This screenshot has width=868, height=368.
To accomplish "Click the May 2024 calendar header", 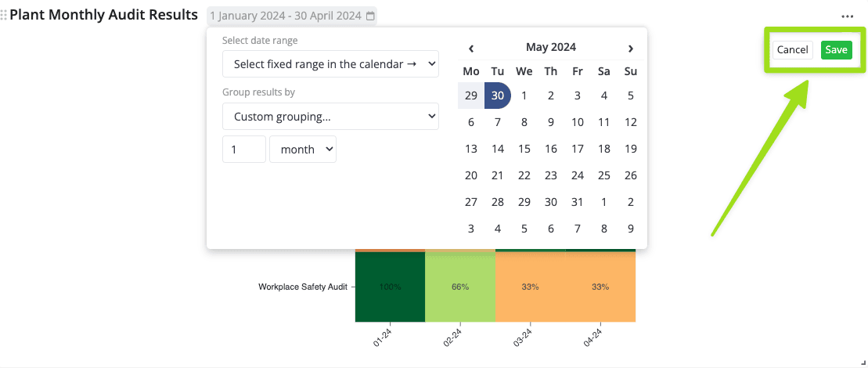I will [551, 48].
